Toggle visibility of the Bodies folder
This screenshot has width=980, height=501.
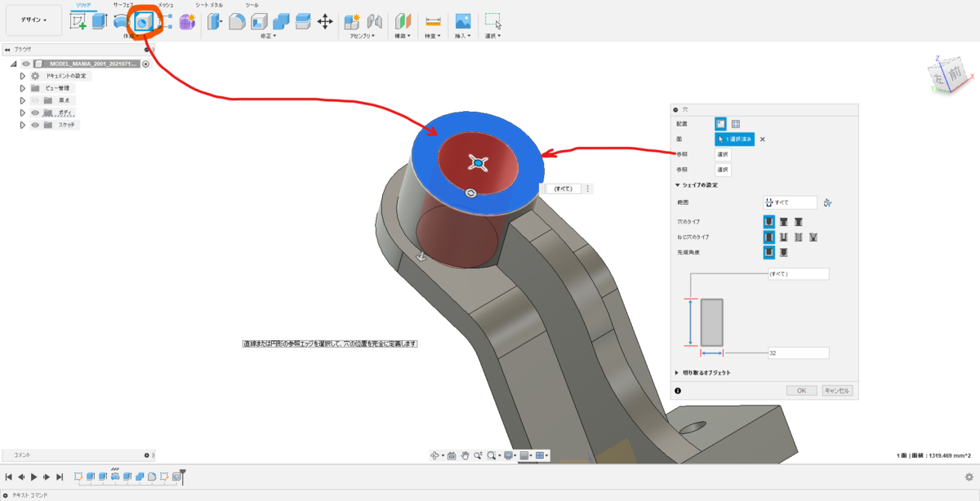pos(35,113)
